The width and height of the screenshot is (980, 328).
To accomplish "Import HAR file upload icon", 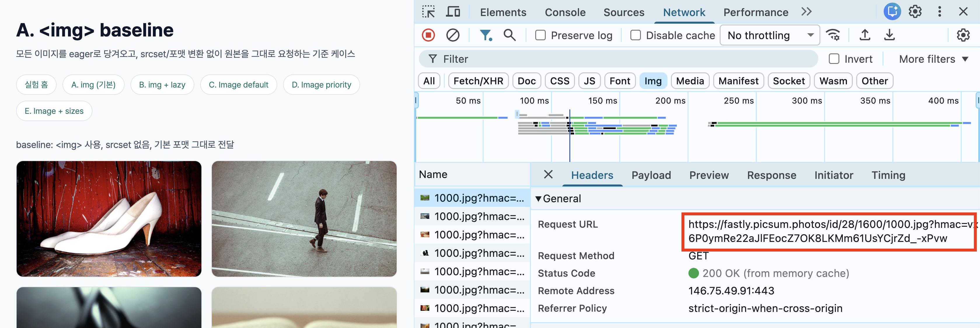I will 865,35.
